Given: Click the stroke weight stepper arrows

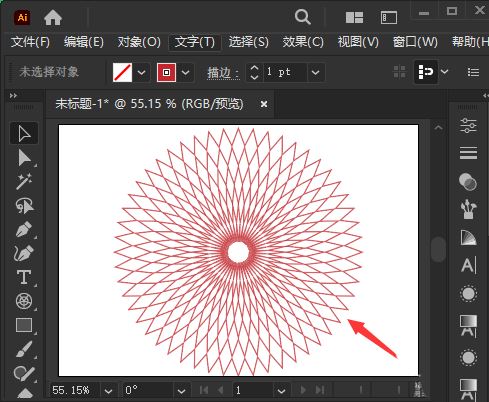Looking at the screenshot, I should [x=254, y=72].
